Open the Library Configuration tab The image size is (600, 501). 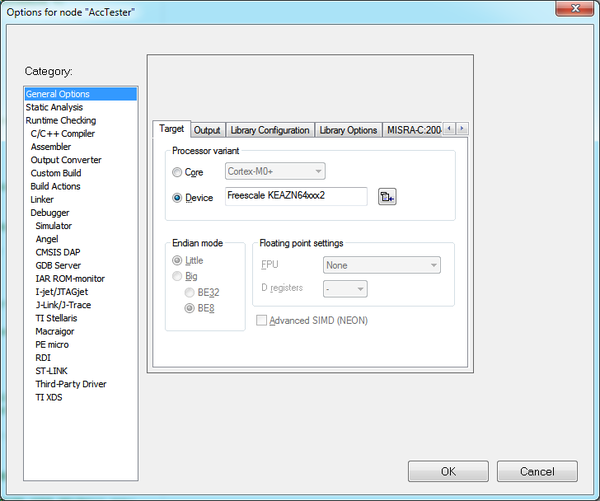click(269, 130)
